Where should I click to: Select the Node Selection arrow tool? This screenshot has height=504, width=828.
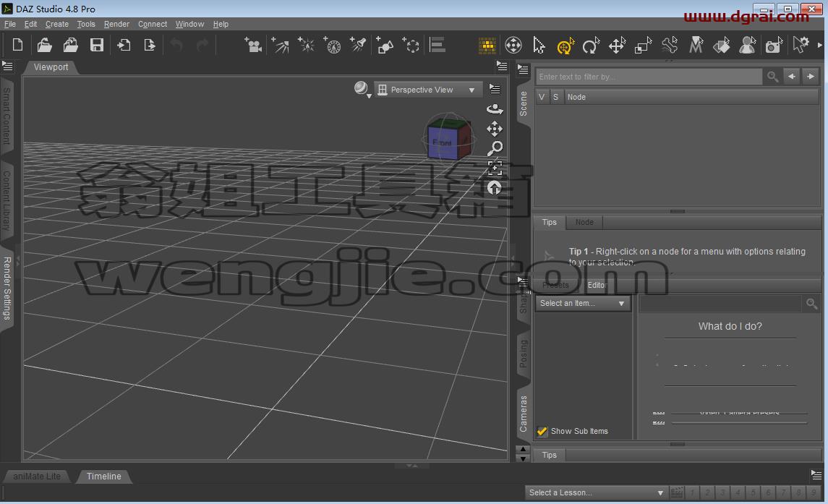[x=539, y=46]
